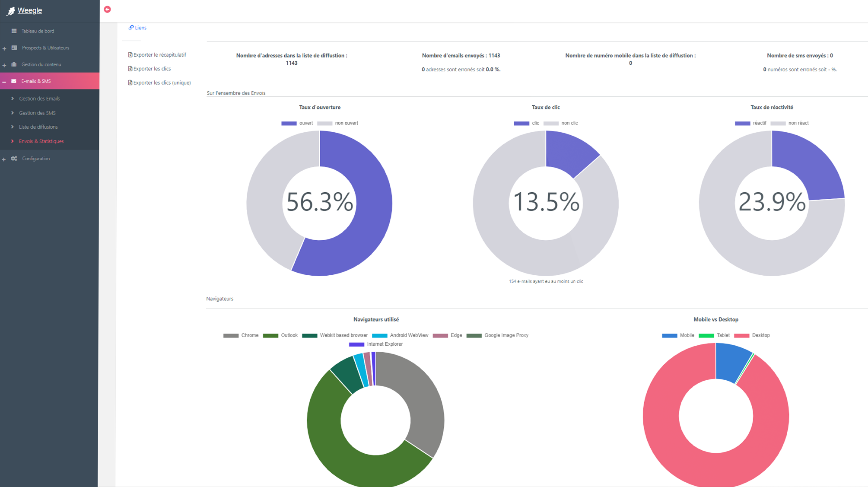Click the Tablet legend swatch

pos(706,336)
